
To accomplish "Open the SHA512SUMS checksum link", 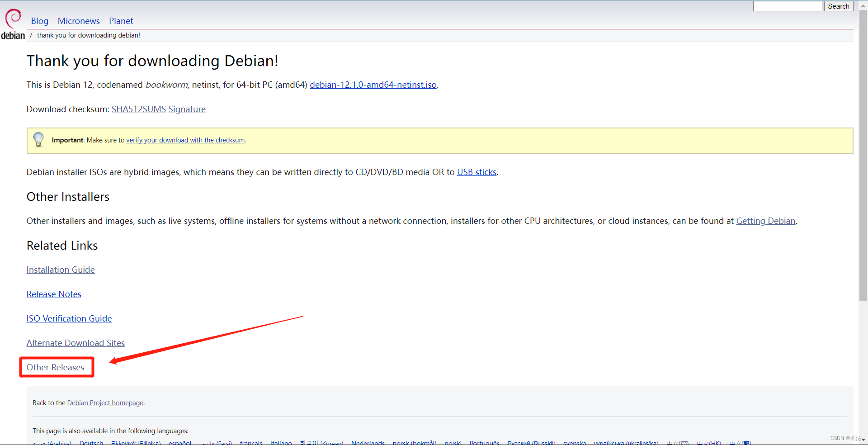I will point(139,109).
